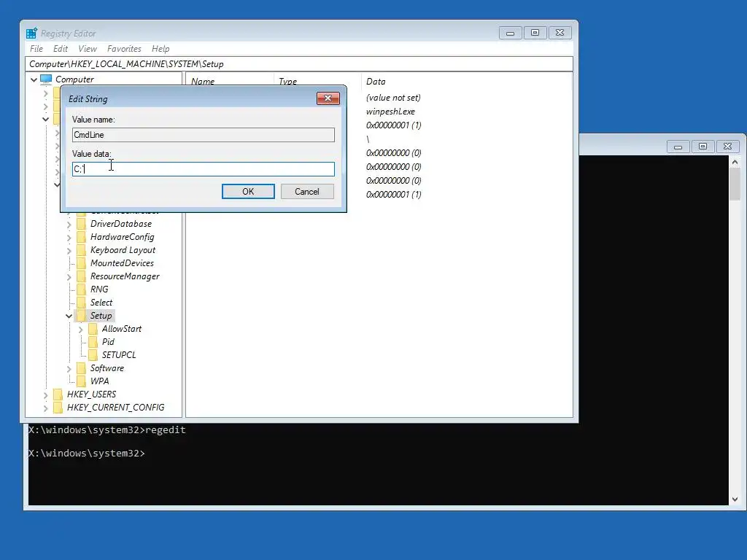The image size is (747, 560).
Task: Expand the HardwareConfig key
Action: point(69,238)
